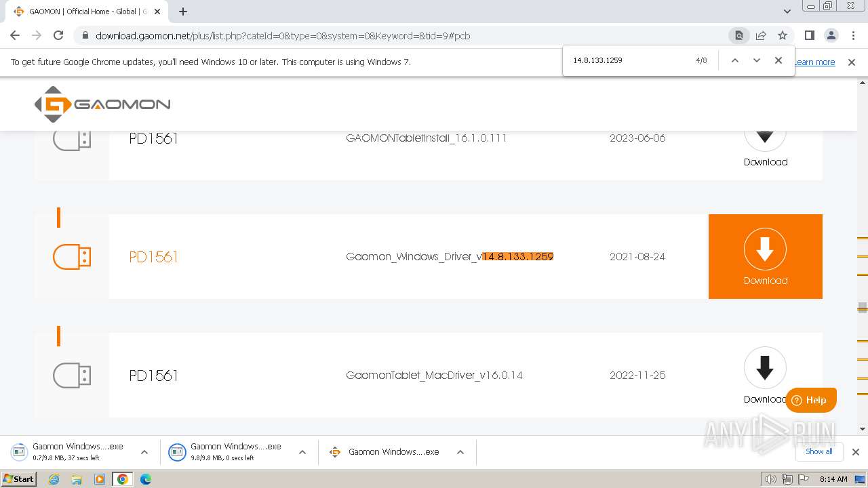Go forward to the next page
The image size is (868, 488).
37,35
